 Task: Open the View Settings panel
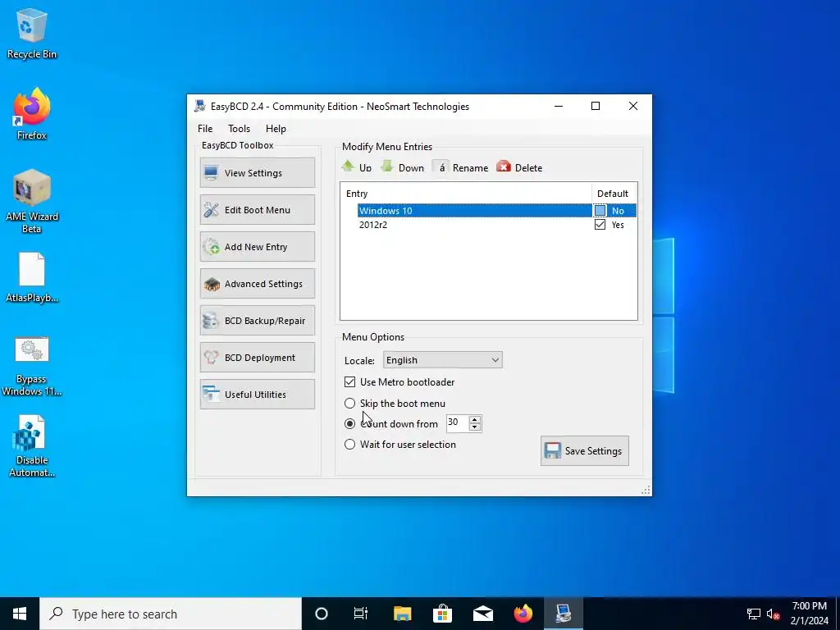click(257, 172)
